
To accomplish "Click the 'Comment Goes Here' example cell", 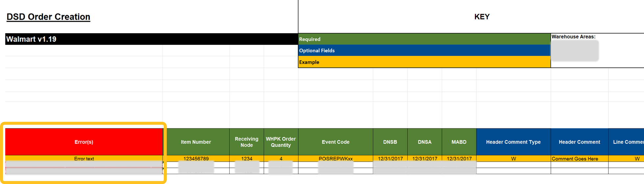I will pyautogui.click(x=580, y=159).
